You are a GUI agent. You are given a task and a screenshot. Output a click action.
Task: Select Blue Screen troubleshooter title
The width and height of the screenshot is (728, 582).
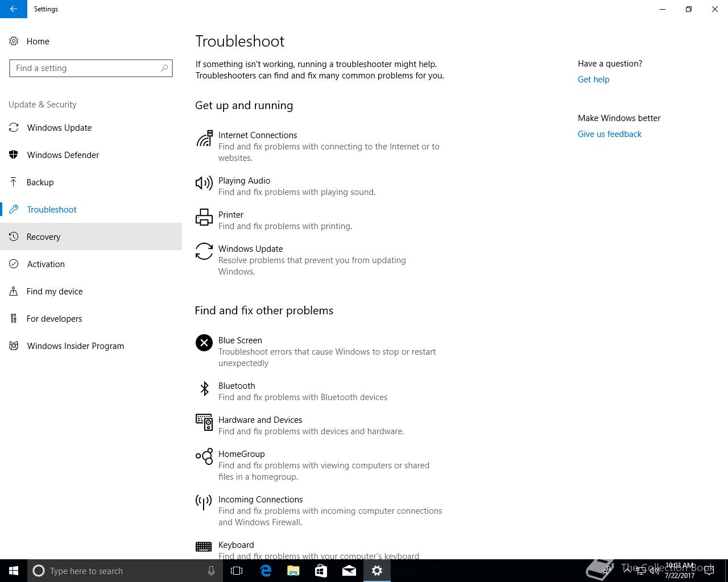[x=240, y=340]
